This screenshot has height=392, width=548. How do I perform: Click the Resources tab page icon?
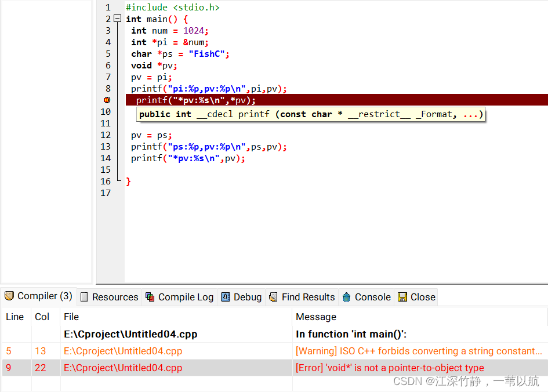[84, 297]
